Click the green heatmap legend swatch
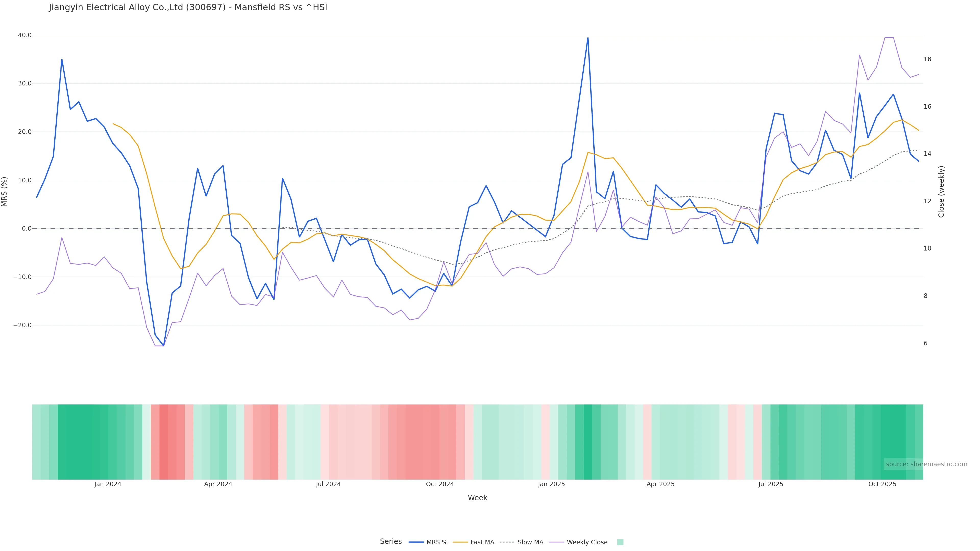 620,542
